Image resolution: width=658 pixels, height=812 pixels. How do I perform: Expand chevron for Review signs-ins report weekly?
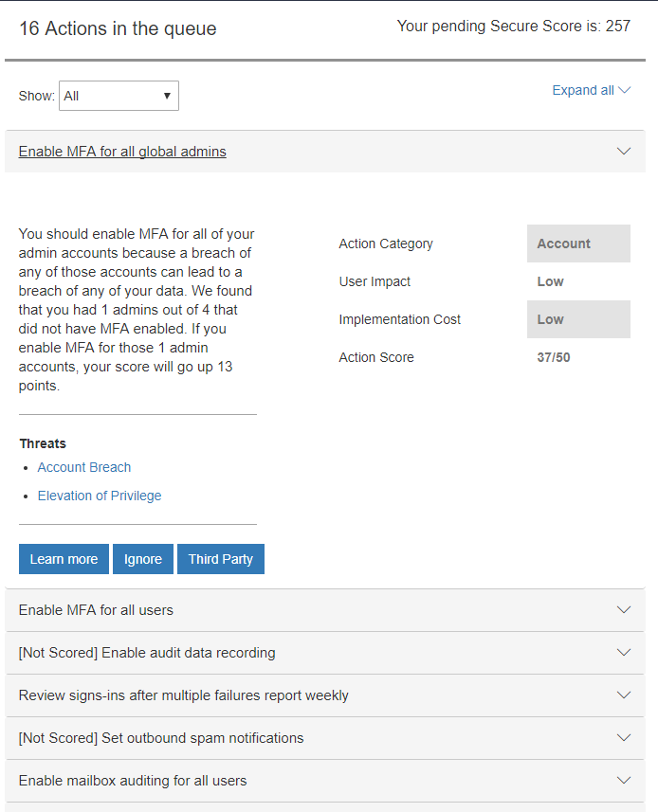(x=623, y=695)
